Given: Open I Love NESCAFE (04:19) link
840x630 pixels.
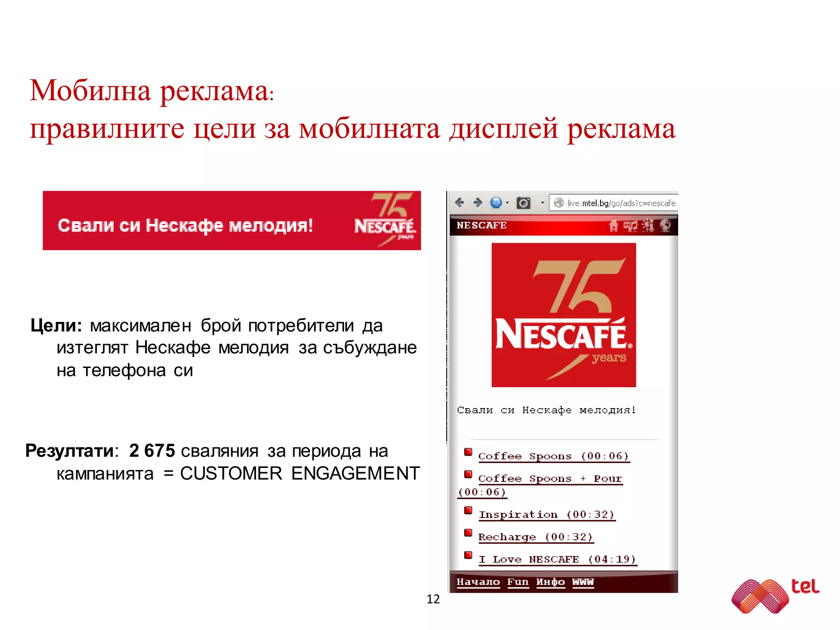Looking at the screenshot, I should tap(557, 559).
